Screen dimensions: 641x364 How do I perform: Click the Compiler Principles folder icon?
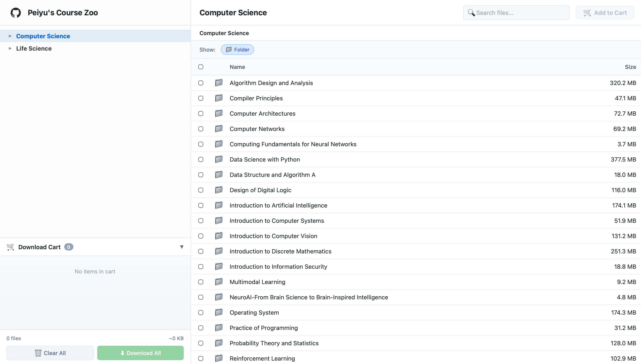point(219,98)
